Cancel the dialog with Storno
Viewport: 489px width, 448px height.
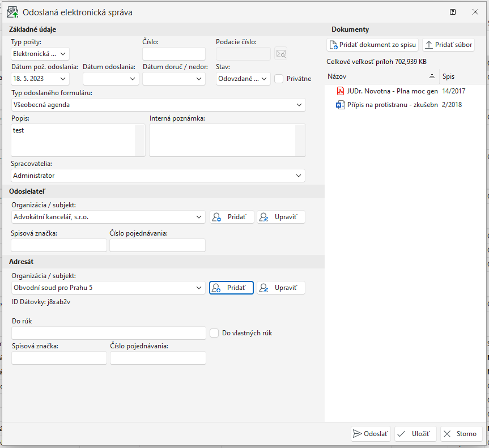pos(461,434)
